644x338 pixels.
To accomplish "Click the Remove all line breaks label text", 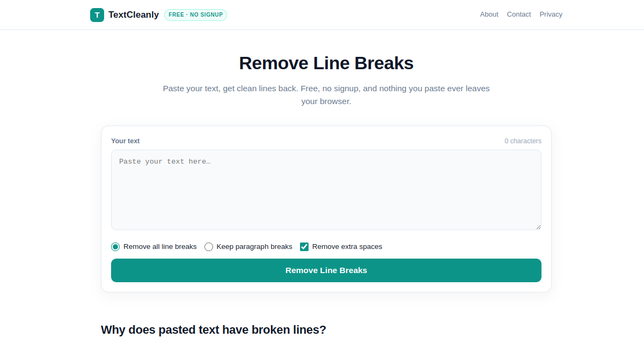I will (x=160, y=247).
